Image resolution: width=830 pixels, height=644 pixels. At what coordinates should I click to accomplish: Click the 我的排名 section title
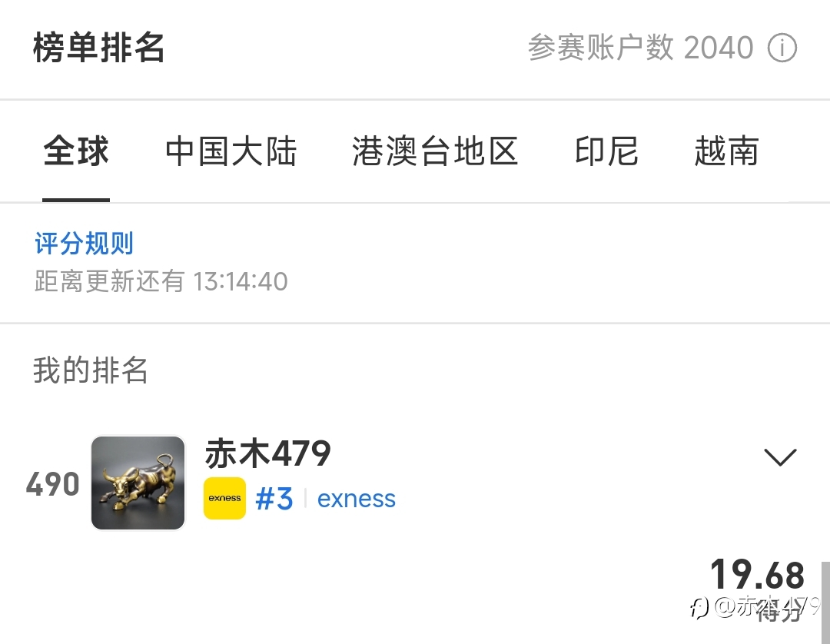click(x=91, y=370)
